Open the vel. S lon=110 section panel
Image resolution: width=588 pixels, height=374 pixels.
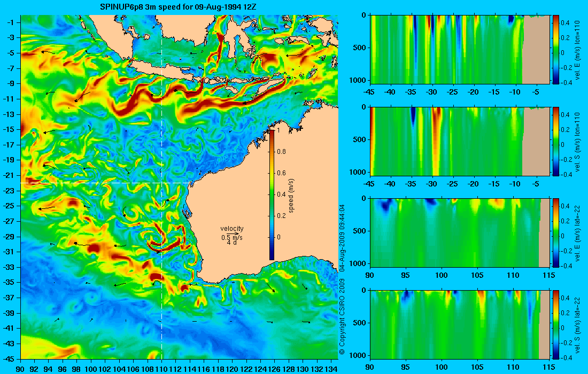pos(460,141)
